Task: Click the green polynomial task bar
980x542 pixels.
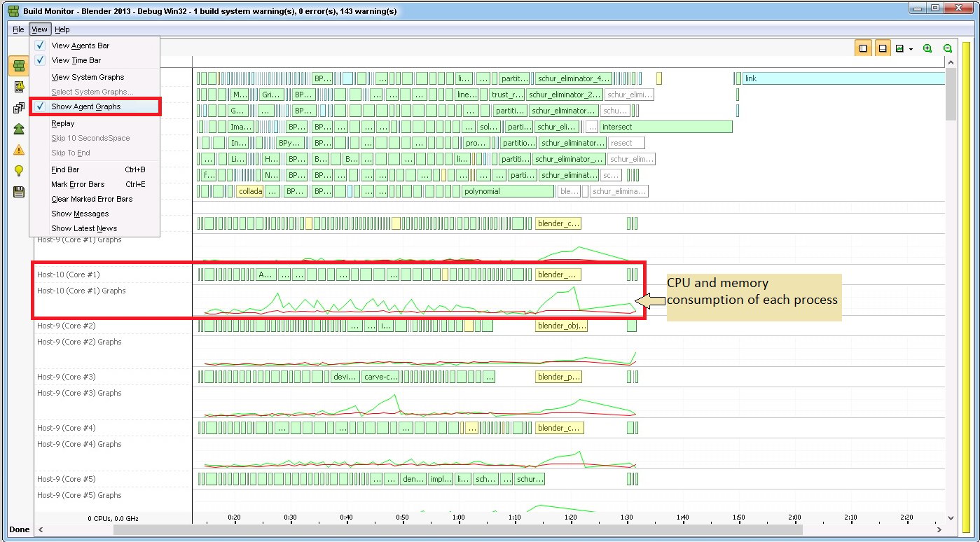Action: pos(507,191)
